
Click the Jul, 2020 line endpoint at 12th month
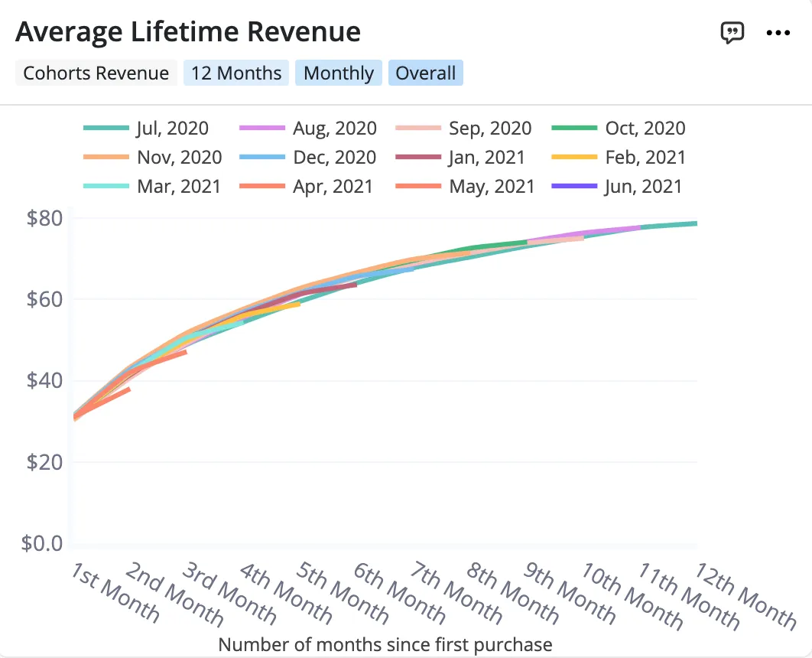pos(695,223)
